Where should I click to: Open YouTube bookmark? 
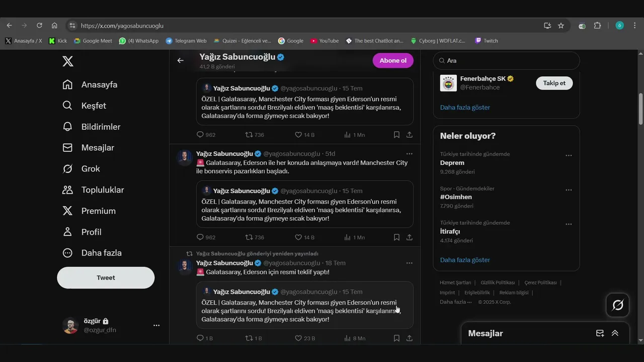click(325, 41)
